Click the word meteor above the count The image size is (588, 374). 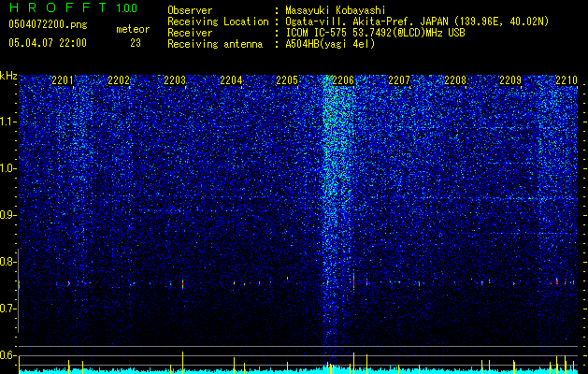tap(133, 29)
